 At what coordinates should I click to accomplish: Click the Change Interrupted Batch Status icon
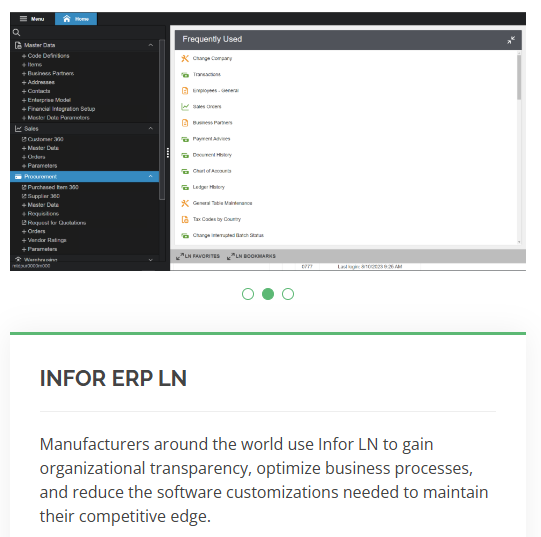pos(185,236)
